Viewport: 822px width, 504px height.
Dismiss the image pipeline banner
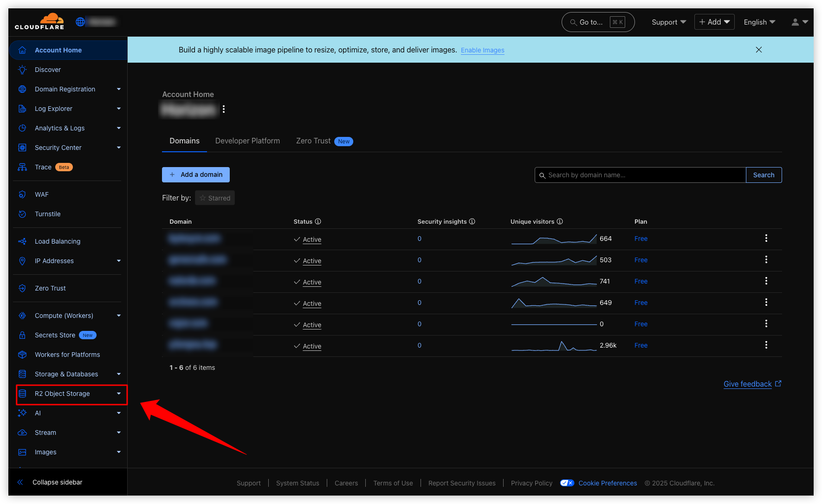coord(759,50)
